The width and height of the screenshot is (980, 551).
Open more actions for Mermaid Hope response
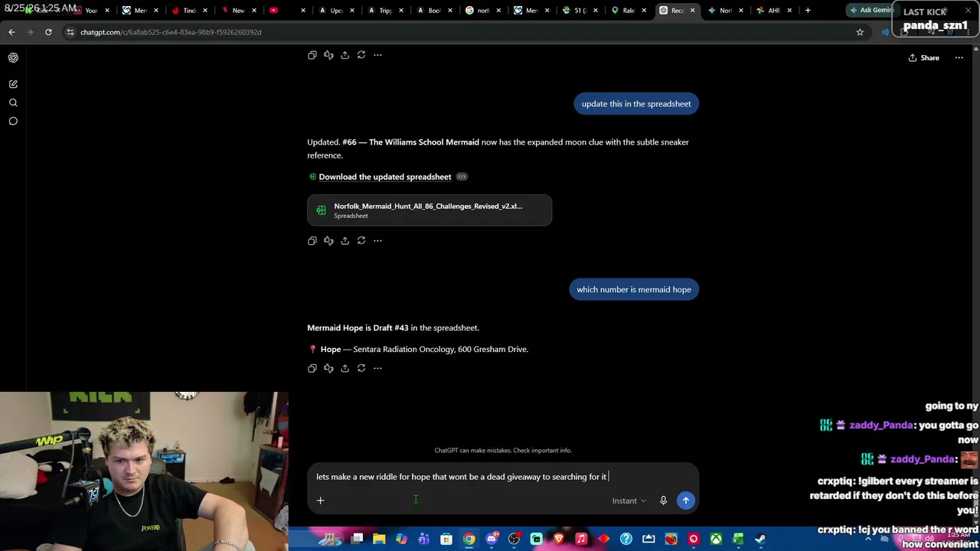coord(377,368)
